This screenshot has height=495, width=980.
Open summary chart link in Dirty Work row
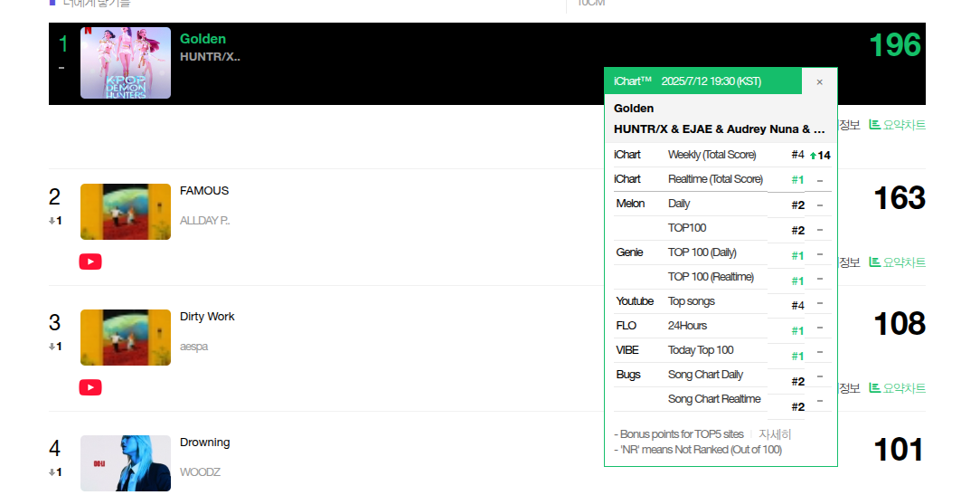tap(898, 388)
